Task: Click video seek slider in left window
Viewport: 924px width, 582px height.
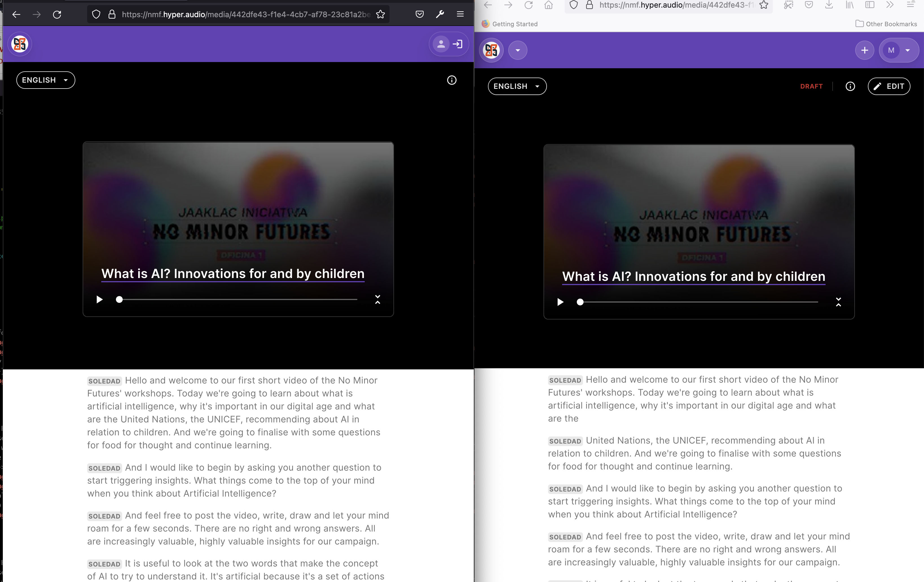Action: click(x=236, y=299)
